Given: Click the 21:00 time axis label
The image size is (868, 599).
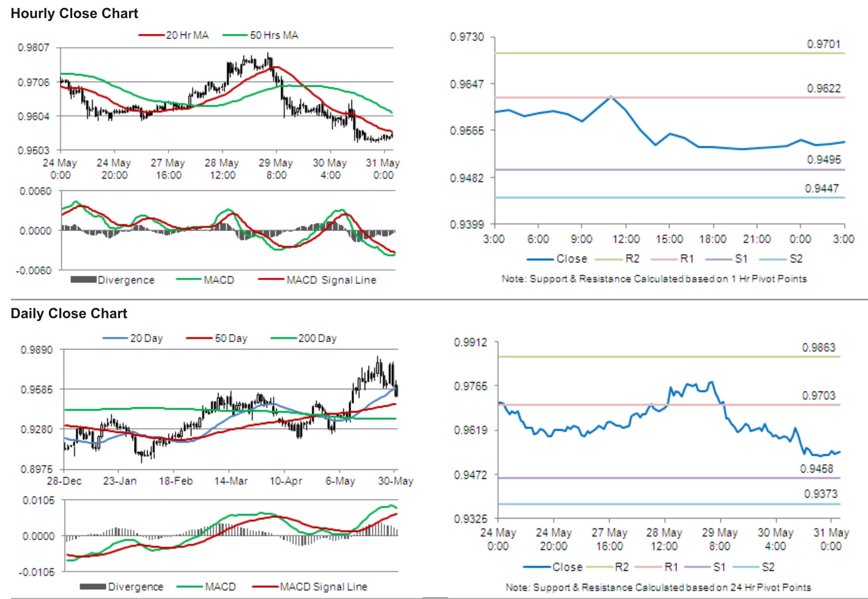Looking at the screenshot, I should pos(757,239).
